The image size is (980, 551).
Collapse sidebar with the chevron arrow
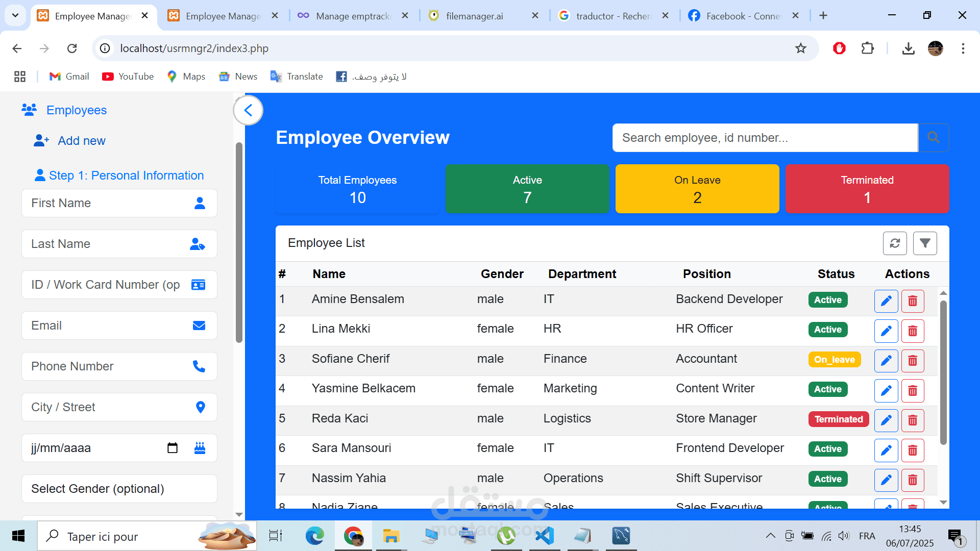click(x=249, y=110)
